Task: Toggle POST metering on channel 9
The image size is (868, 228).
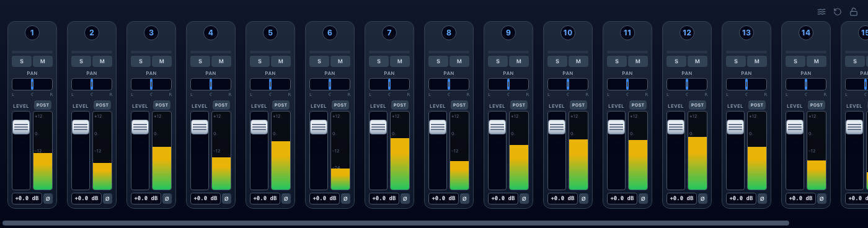Action: (519, 105)
